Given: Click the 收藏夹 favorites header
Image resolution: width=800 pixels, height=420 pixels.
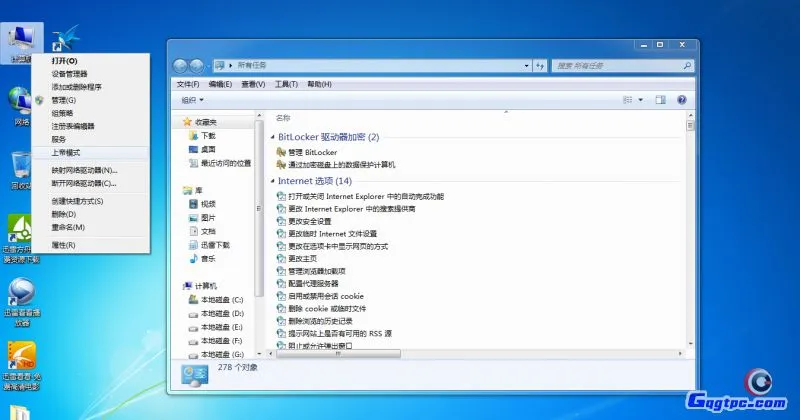Looking at the screenshot, I should [199, 122].
